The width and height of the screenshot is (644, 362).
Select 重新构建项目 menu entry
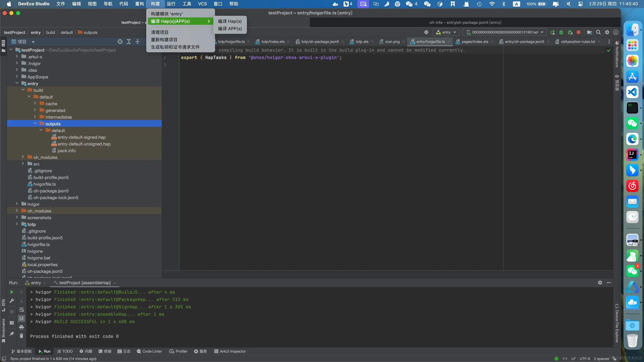pyautogui.click(x=181, y=39)
